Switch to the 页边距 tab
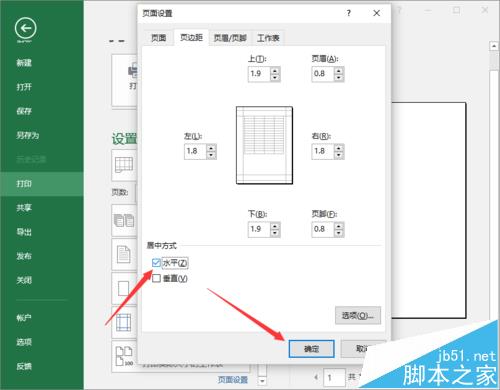Viewport: 500px width, 390px height. (191, 37)
